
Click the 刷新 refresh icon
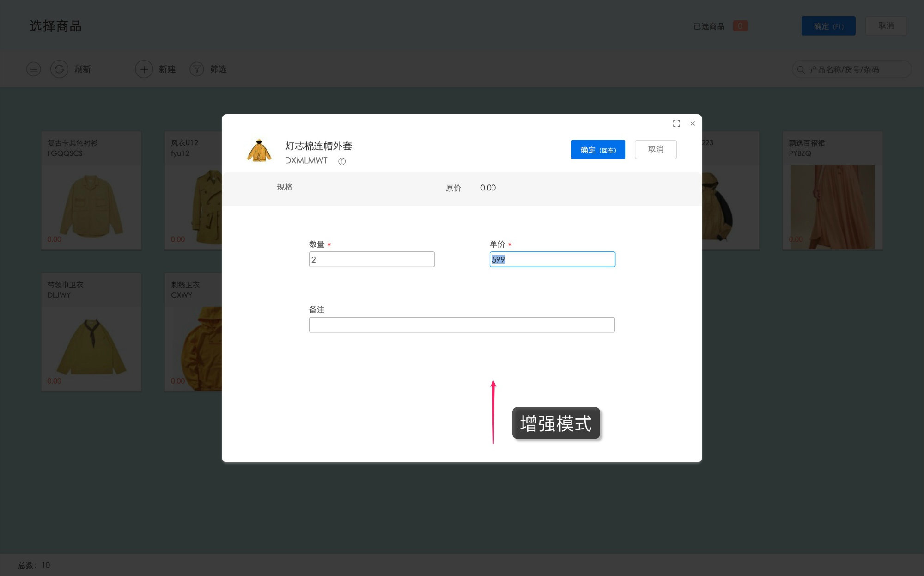click(x=59, y=69)
